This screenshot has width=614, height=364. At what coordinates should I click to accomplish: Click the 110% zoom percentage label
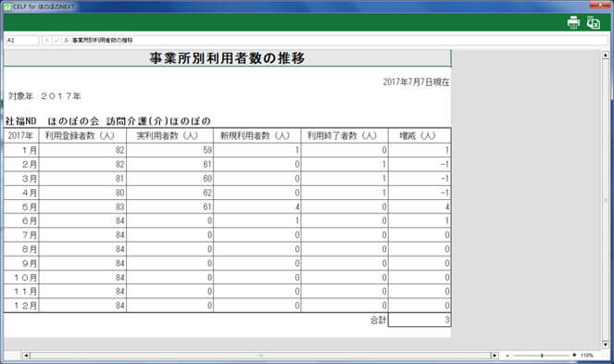coord(586,356)
